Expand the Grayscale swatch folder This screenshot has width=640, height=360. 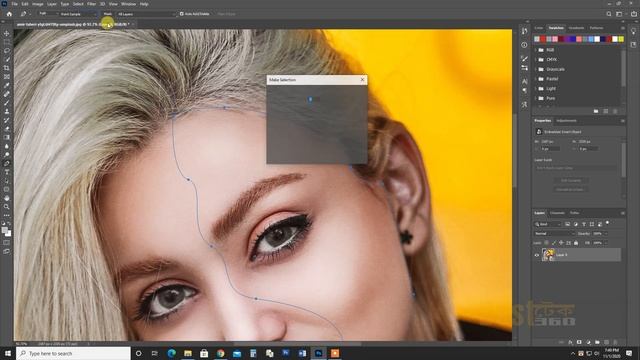[x=536, y=69]
